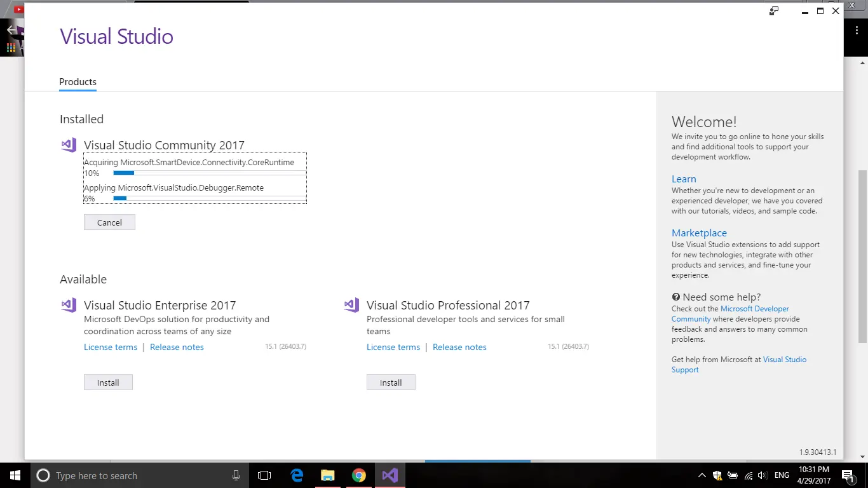The image size is (868, 488).
Task: Open File Explorer from the taskbar
Action: 328,475
